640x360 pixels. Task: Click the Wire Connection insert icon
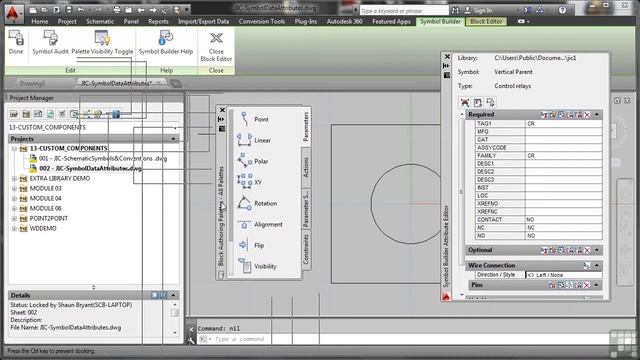click(x=587, y=266)
